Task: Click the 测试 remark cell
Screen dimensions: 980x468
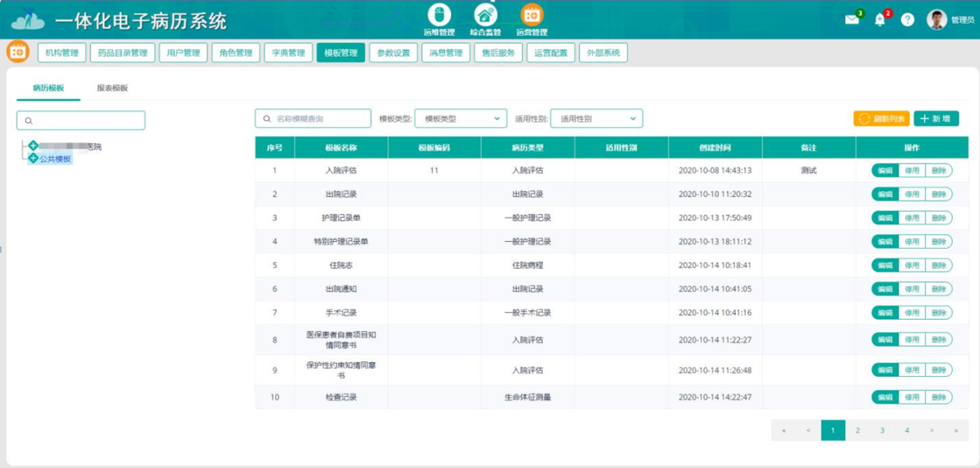Action: 809,171
